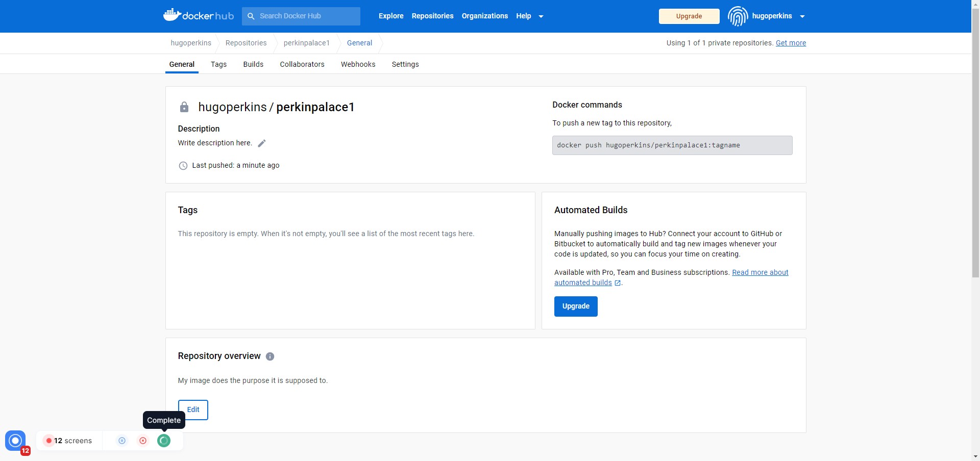This screenshot has height=461, width=980.
Task: Click the blue screen recorder dock icon
Action: click(x=15, y=440)
